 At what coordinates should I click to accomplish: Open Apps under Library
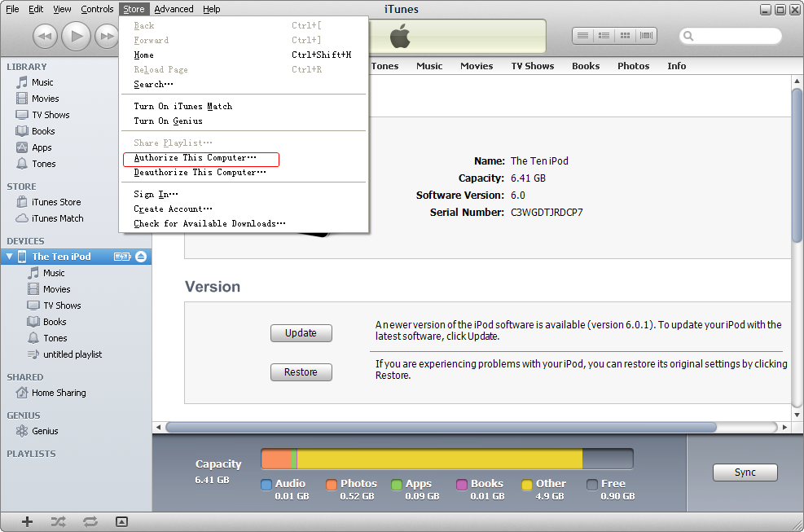point(42,147)
